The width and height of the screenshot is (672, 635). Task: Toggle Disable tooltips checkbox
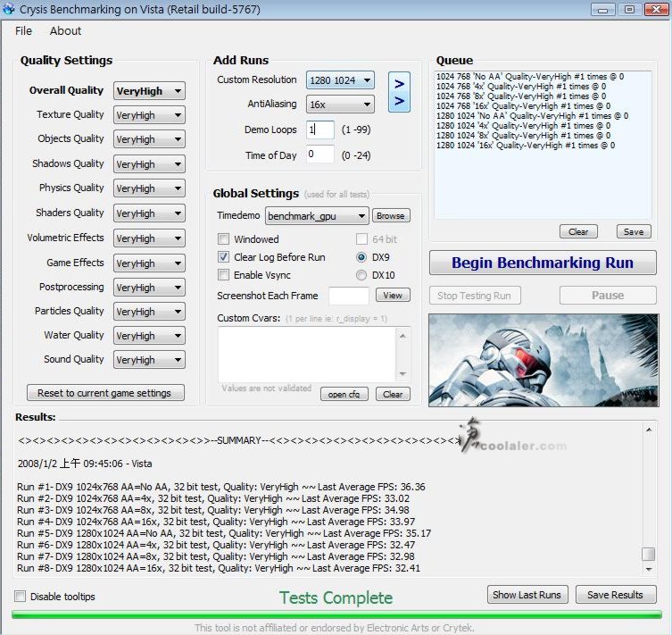[x=21, y=597]
